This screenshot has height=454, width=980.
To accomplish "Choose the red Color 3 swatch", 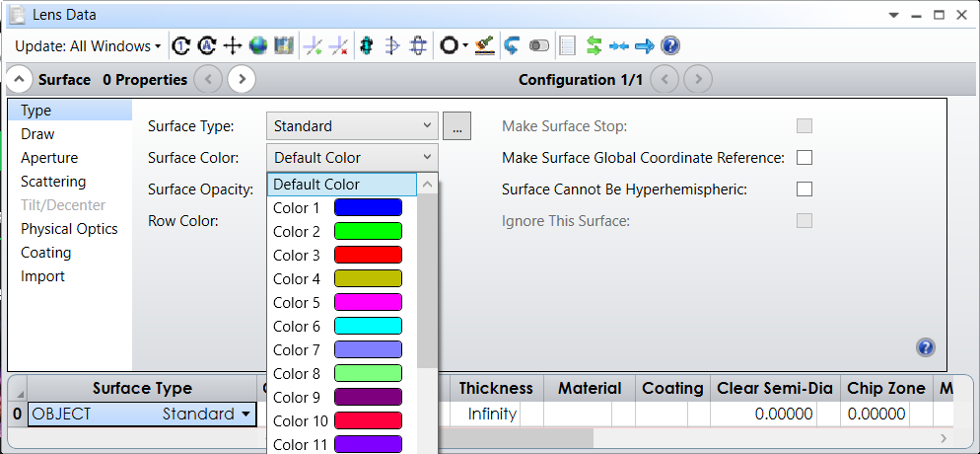I will point(368,255).
